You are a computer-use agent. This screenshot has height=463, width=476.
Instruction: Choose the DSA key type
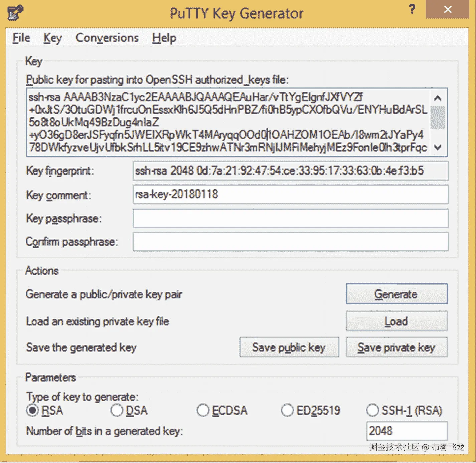pos(117,410)
